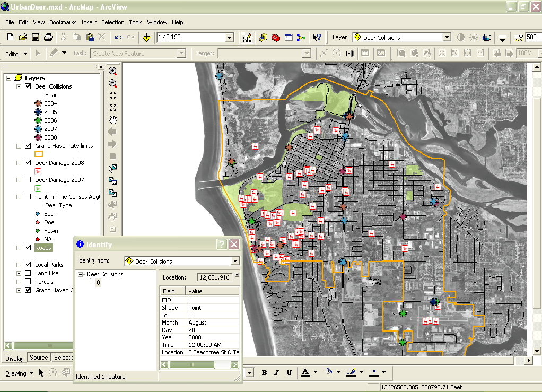Click the Bold text formatting icon
The height and width of the screenshot is (392, 542).
click(265, 373)
